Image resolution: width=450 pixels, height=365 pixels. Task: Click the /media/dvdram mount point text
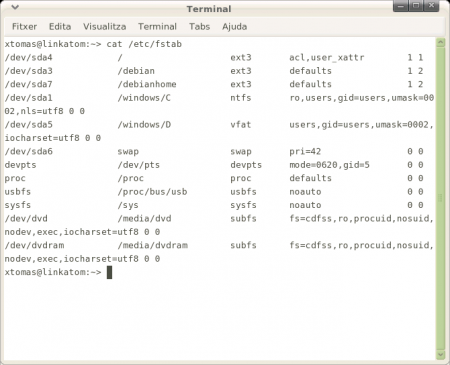pyautogui.click(x=153, y=245)
